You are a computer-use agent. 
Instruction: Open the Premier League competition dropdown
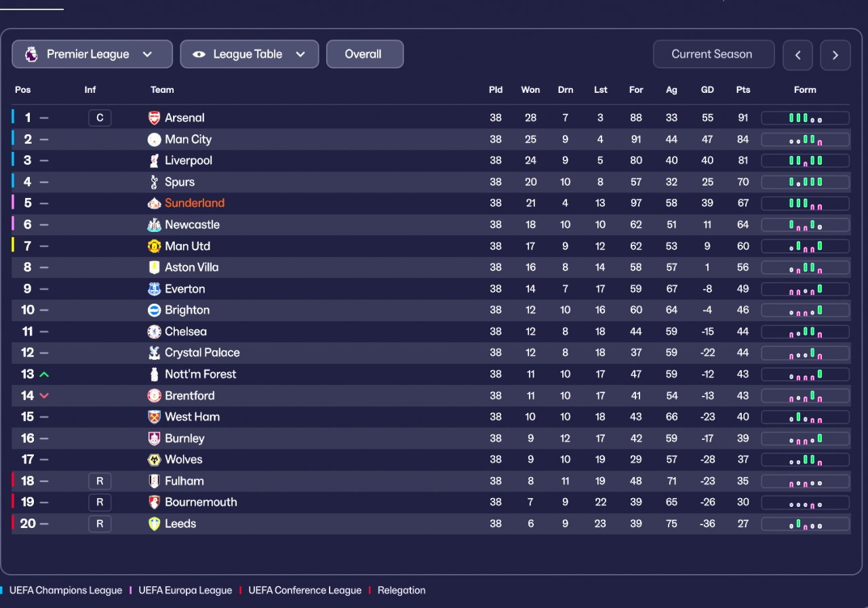pos(92,54)
